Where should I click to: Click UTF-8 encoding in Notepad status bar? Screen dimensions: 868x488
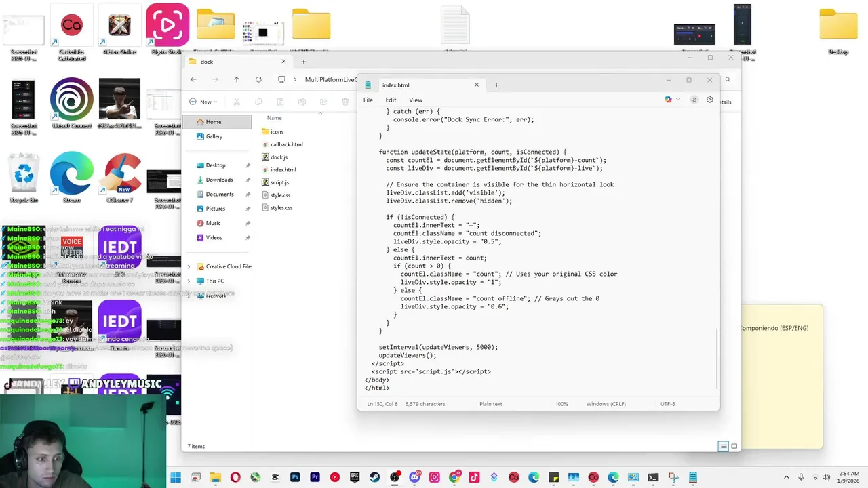point(667,404)
